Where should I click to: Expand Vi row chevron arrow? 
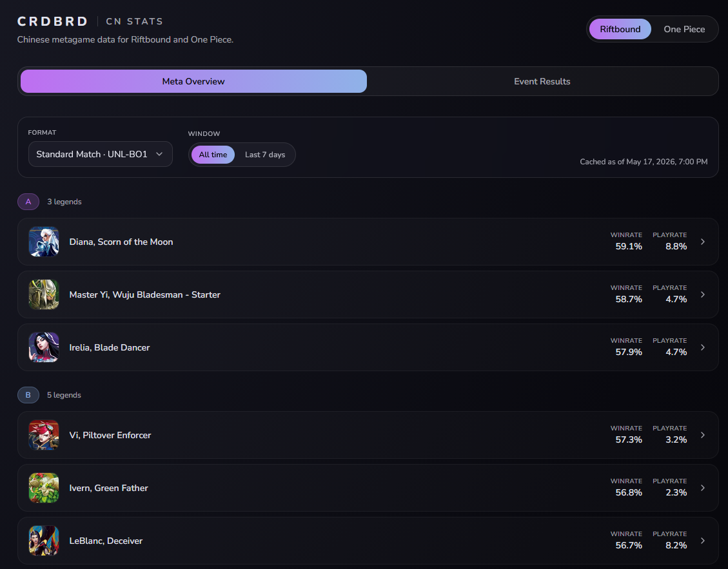pos(702,436)
